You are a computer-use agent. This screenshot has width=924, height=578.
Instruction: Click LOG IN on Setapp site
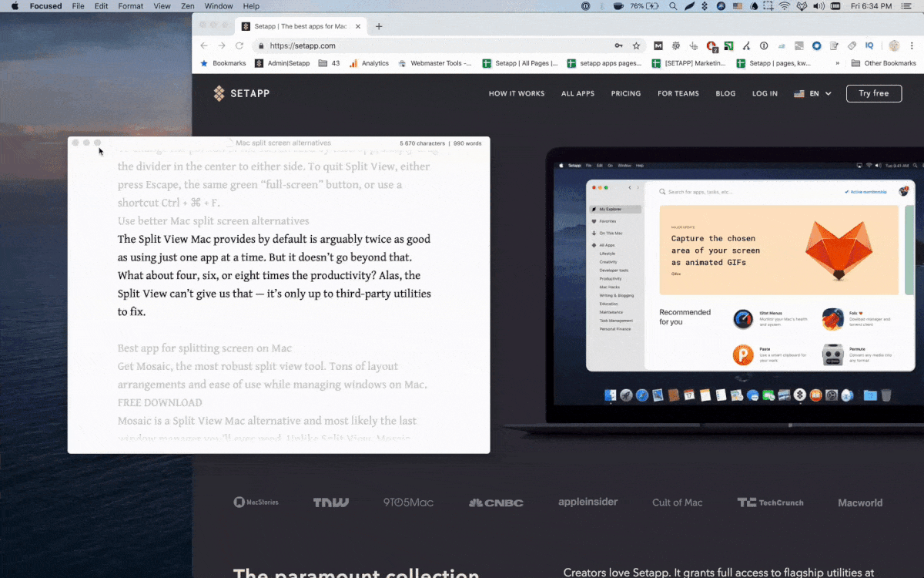765,93
